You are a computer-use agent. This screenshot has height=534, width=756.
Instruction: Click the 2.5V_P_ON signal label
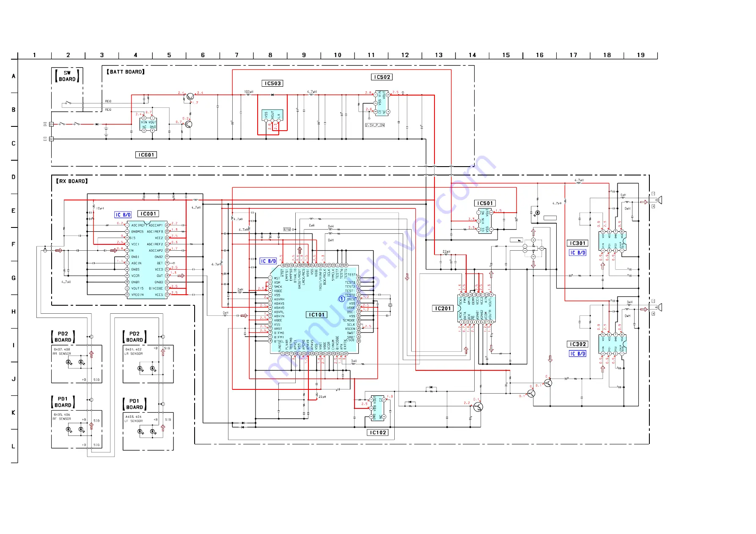click(x=375, y=125)
